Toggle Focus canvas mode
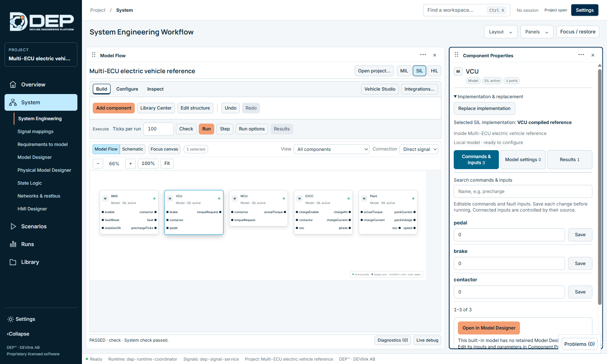Viewport: 607px width, 364px height. [164, 149]
